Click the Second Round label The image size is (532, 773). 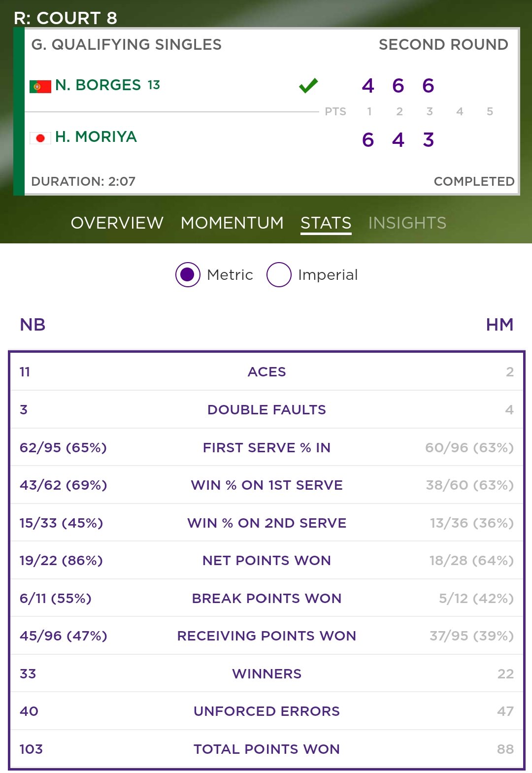click(443, 44)
